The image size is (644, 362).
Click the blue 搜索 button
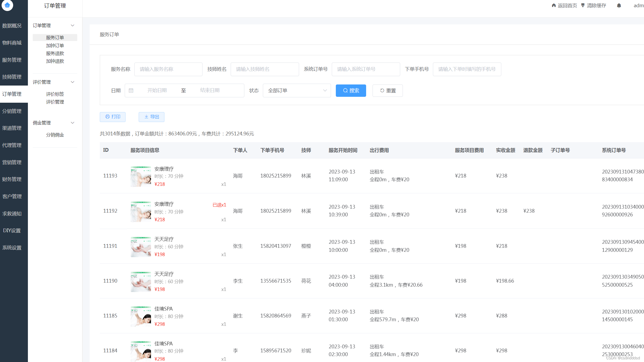[x=351, y=91]
